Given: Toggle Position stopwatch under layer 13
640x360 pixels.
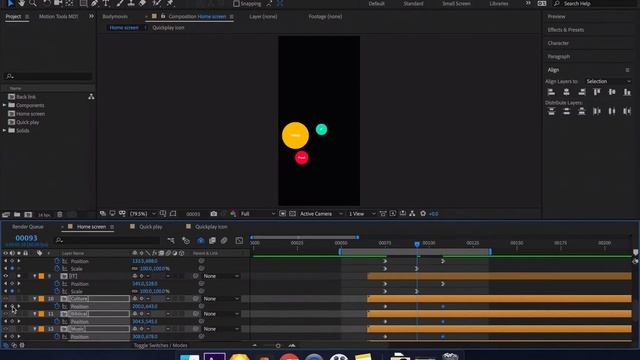Looking at the screenshot, I should tap(57, 337).
